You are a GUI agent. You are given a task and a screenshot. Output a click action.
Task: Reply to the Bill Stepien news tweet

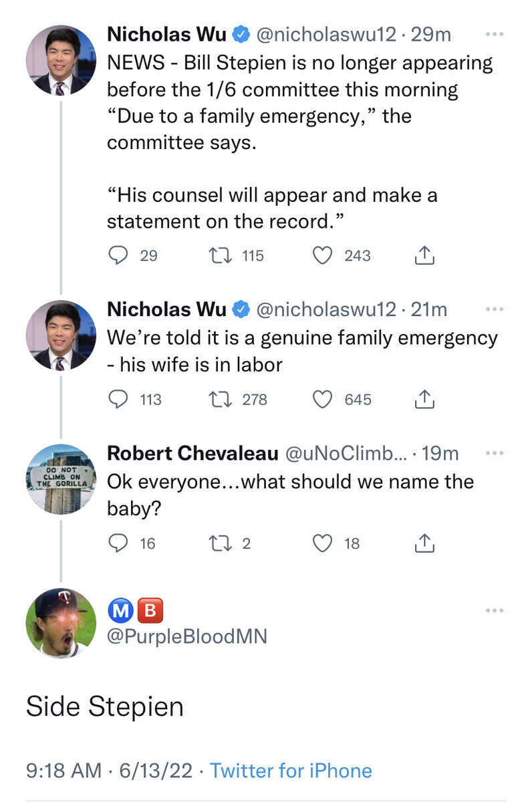[x=118, y=255]
